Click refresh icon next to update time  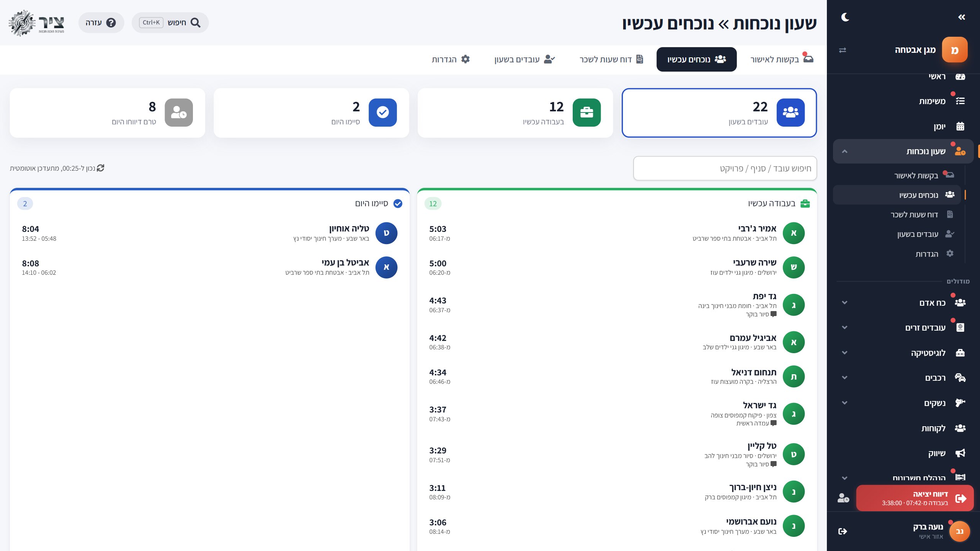pos(100,168)
